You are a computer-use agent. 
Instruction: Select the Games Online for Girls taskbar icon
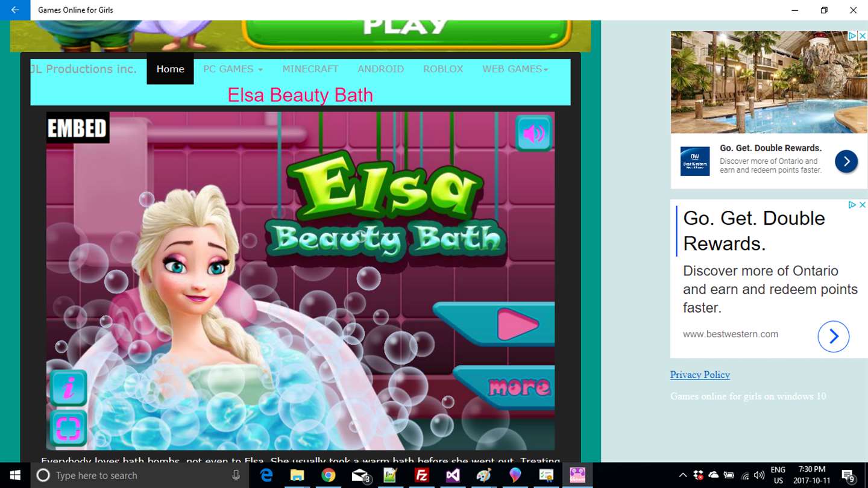click(577, 475)
